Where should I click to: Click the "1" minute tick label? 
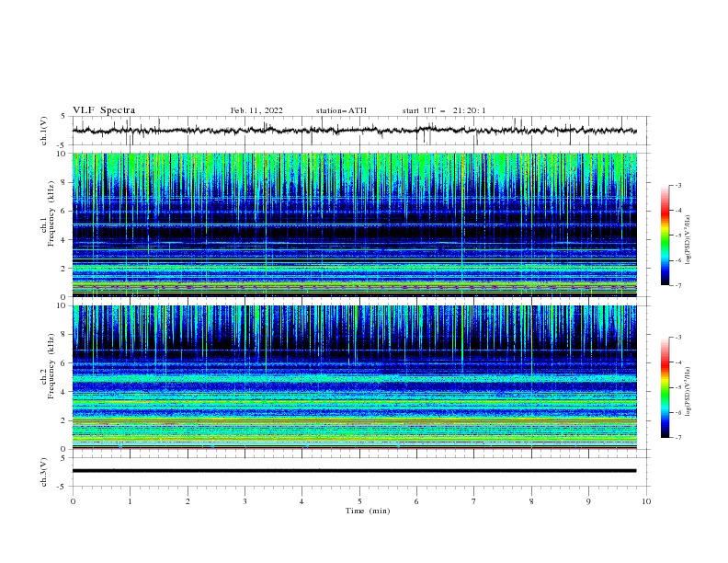(x=131, y=501)
